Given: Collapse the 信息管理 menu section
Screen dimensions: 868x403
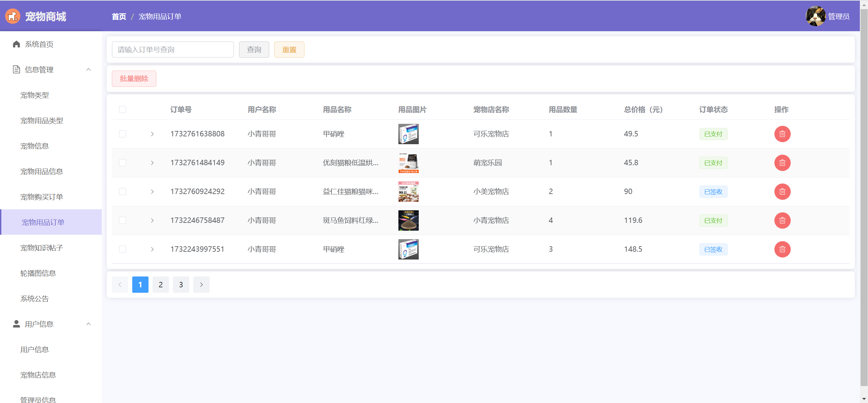Looking at the screenshot, I should 88,70.
